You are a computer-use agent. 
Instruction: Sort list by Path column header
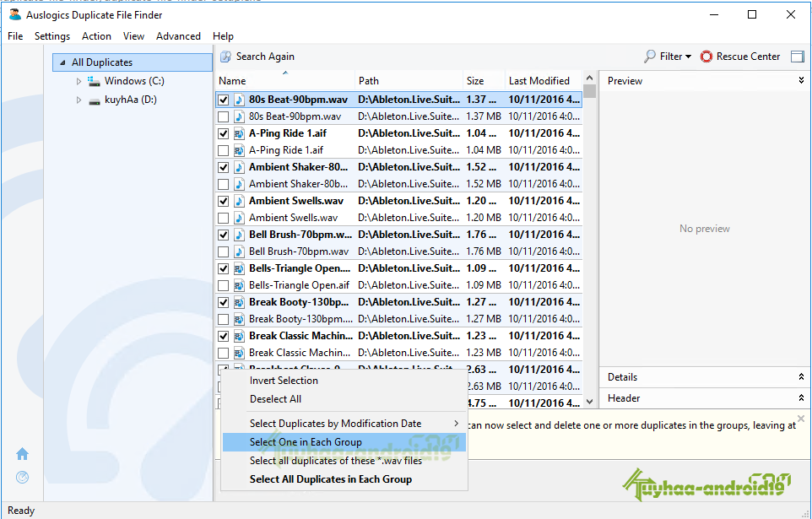point(409,81)
